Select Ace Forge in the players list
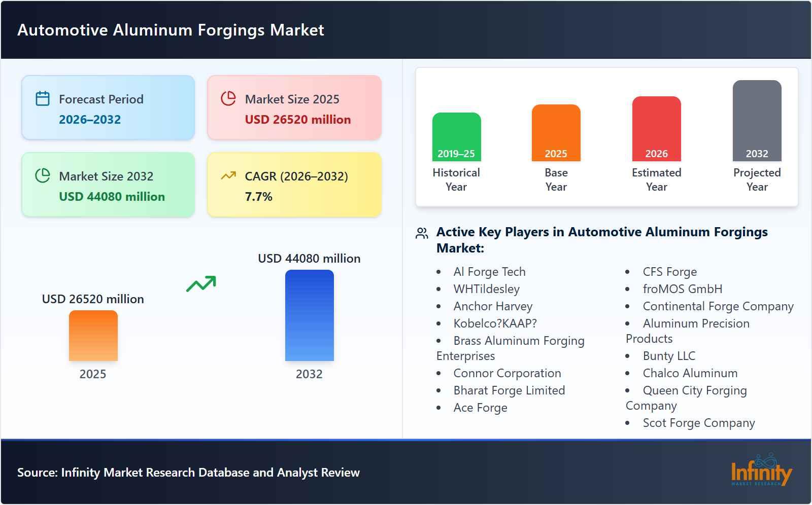 tap(480, 408)
